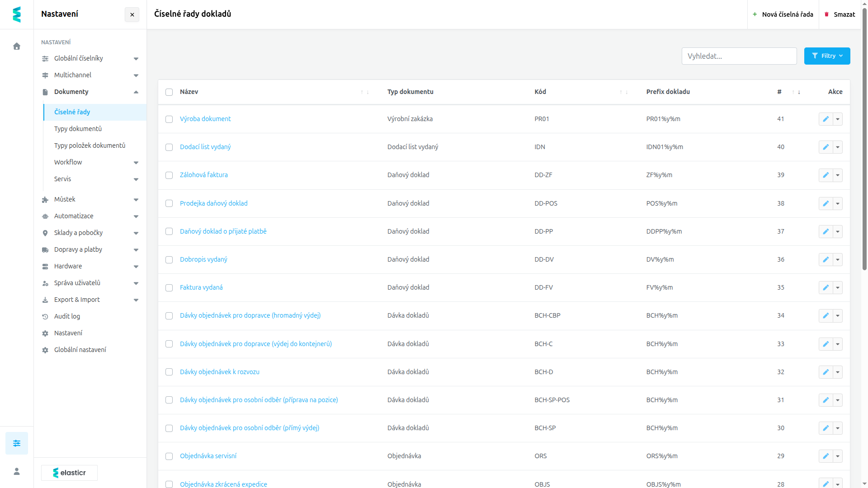Click the Vyhledat search field
868x488 pixels.
tap(739, 56)
